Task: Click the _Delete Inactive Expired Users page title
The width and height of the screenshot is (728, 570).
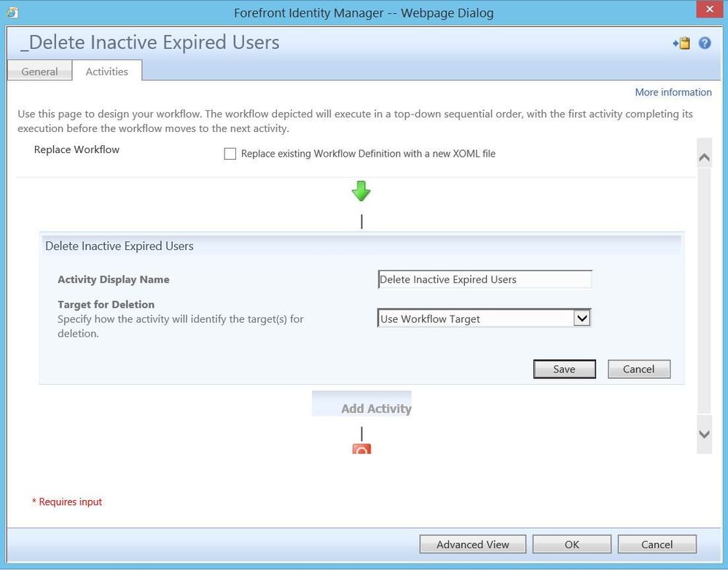Action: coord(150,42)
